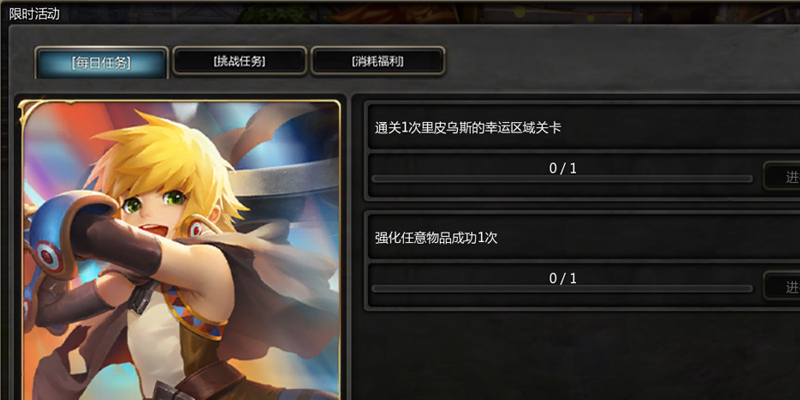The image size is (800, 400).
Task: Click the gold corner ornament on character card
Action: coord(29,111)
